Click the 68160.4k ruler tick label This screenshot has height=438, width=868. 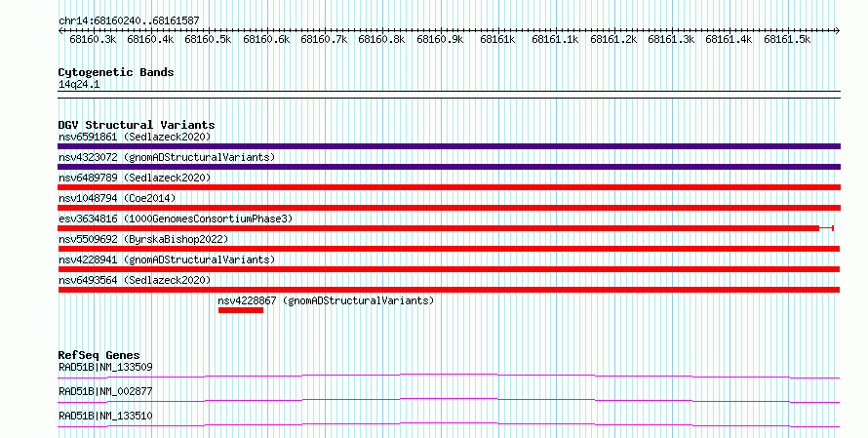click(x=150, y=40)
